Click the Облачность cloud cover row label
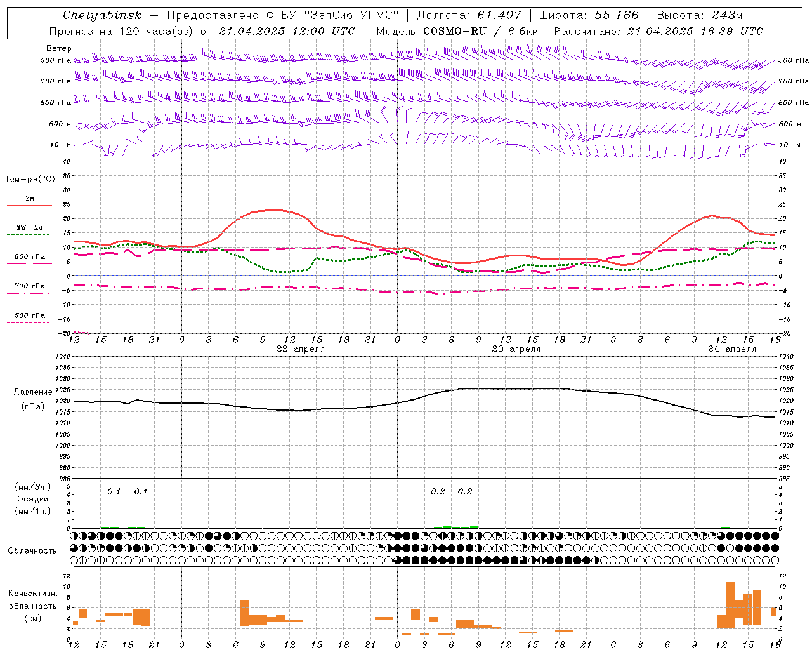 [32, 551]
